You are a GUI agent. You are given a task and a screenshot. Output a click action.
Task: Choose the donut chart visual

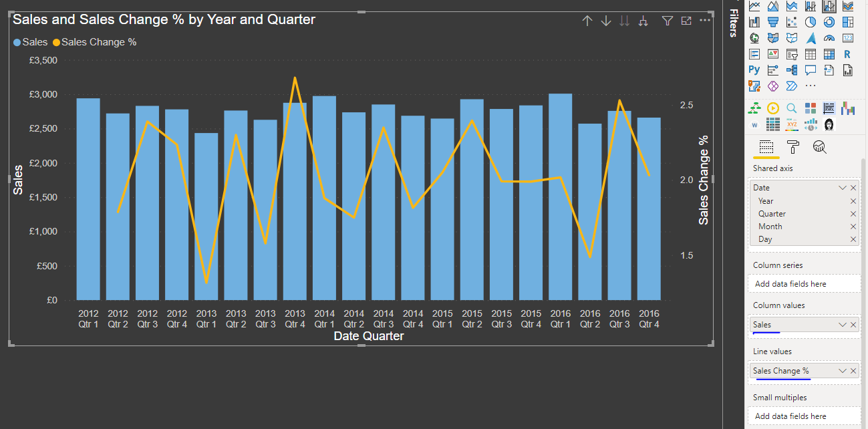pyautogui.click(x=829, y=22)
